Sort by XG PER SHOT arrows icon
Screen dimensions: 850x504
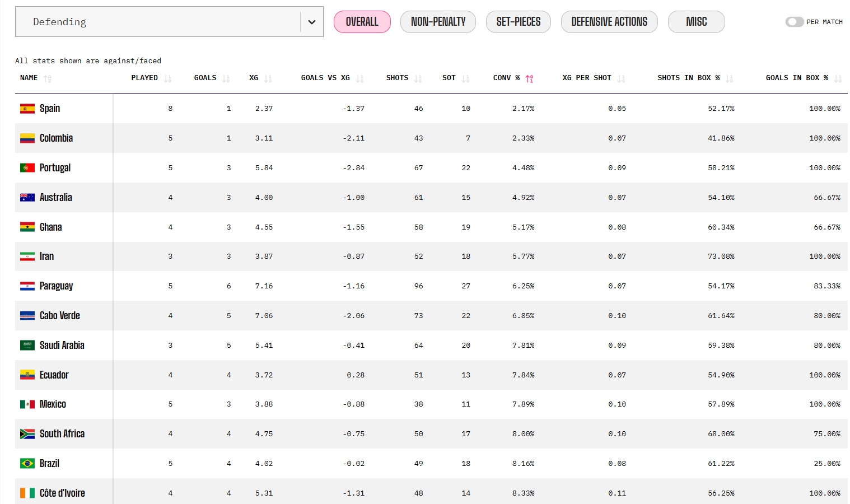(x=622, y=79)
